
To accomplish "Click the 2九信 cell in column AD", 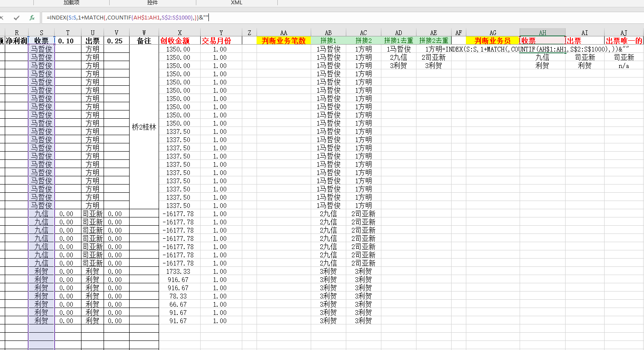I will pyautogui.click(x=399, y=58).
